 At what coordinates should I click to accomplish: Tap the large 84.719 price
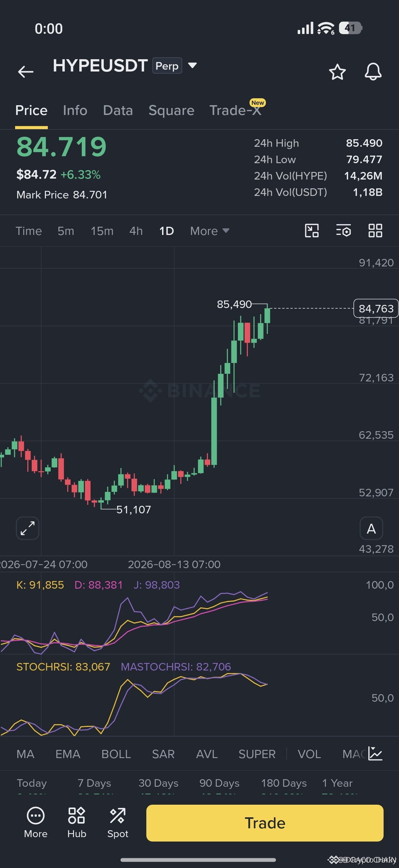62,146
